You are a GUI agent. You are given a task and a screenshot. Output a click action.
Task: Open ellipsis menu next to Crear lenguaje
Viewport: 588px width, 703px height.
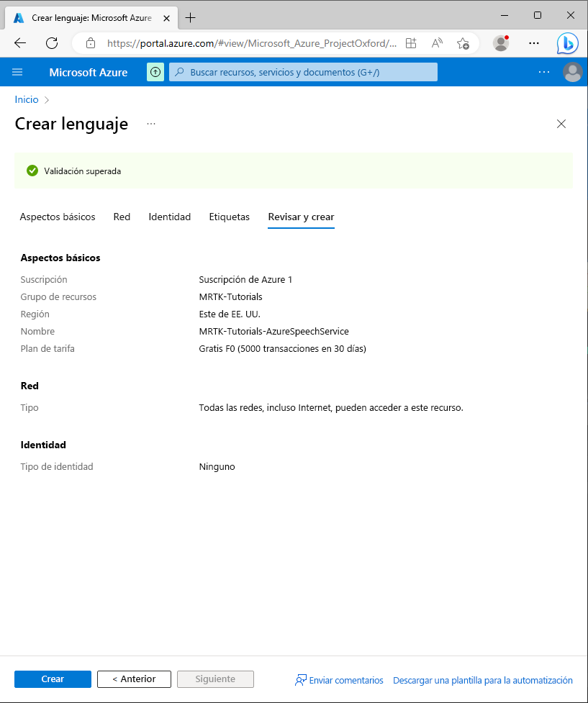coord(151,124)
